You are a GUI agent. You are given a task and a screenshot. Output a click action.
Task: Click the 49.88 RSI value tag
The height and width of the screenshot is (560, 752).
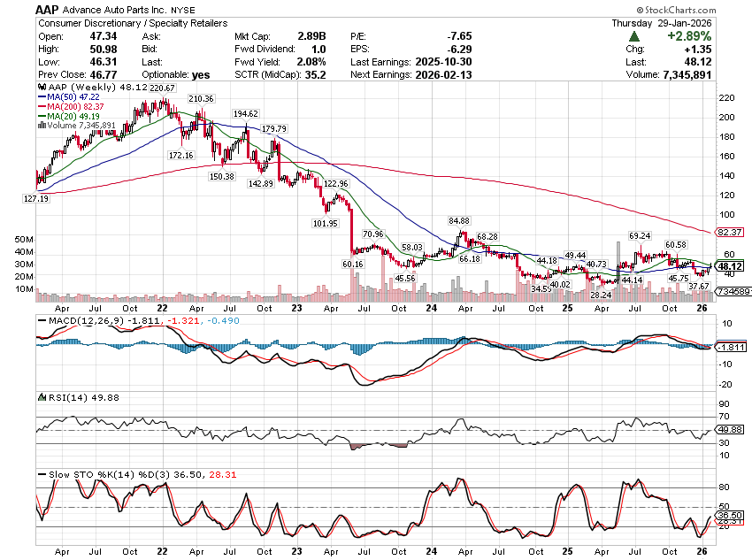[x=729, y=428]
